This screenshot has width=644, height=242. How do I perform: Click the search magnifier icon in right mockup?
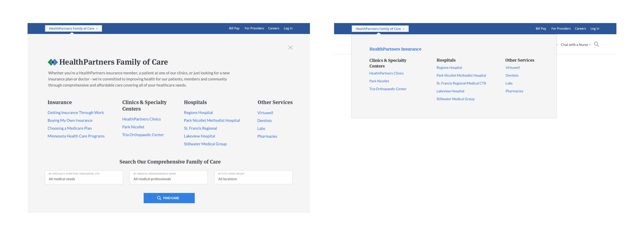tap(596, 44)
